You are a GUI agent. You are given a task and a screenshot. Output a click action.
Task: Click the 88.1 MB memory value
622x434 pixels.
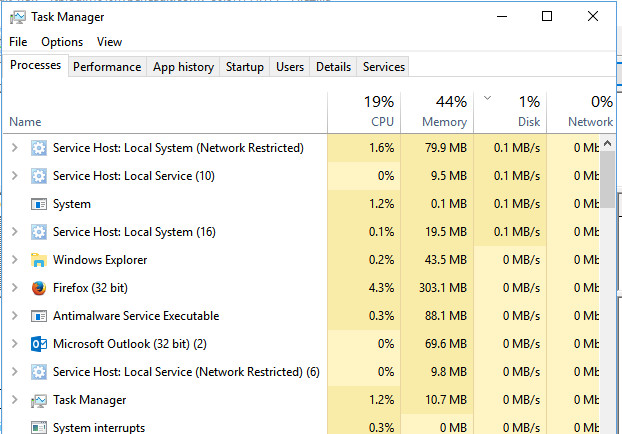point(446,316)
